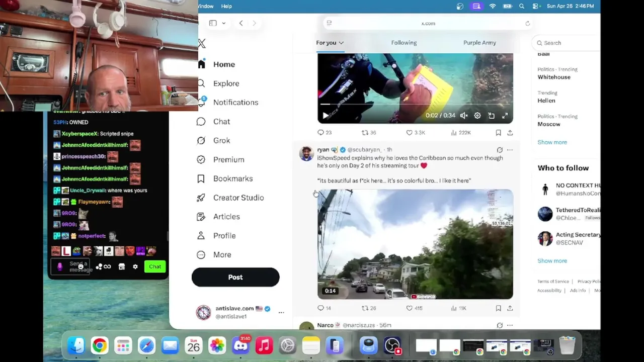Open antislave.com account options menu
This screenshot has height=362, width=644.
pyautogui.click(x=281, y=313)
